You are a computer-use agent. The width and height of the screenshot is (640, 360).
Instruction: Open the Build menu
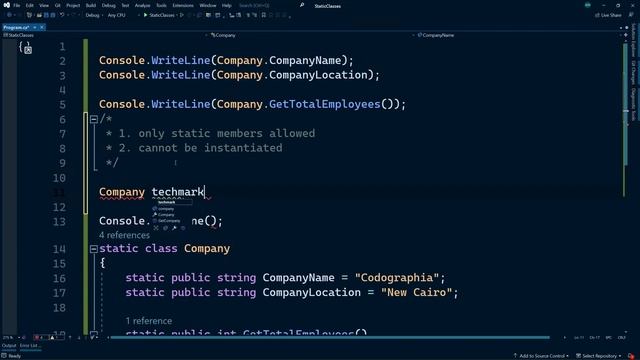pos(91,6)
